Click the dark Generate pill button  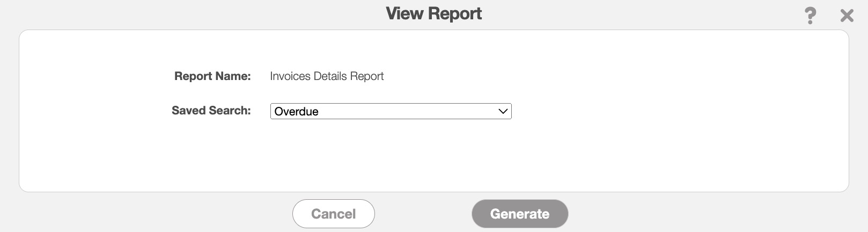tap(519, 214)
